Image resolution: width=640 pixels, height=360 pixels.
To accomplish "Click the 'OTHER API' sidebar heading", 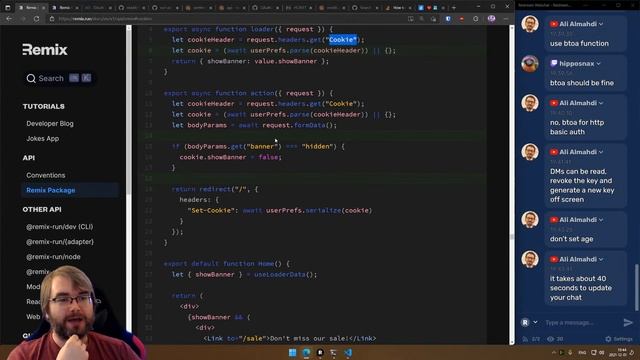I will coord(42,209).
